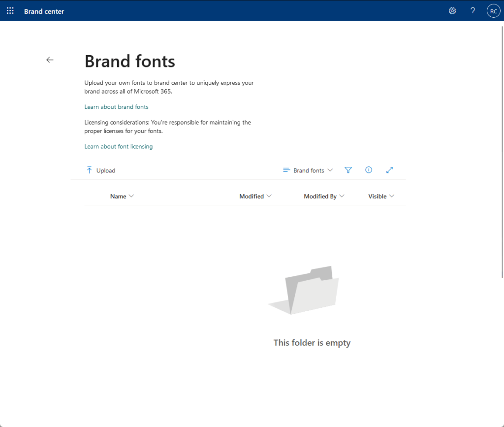Open the Visible column dropdown
Image resolution: width=504 pixels, height=427 pixels.
pyautogui.click(x=381, y=196)
